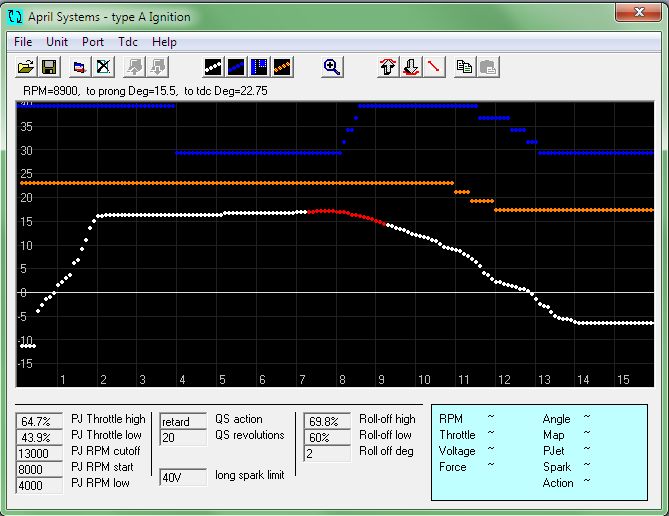Viewport: 669px width, 516px height.
Task: Click the PJ Throttle low label
Action: (x=106, y=435)
